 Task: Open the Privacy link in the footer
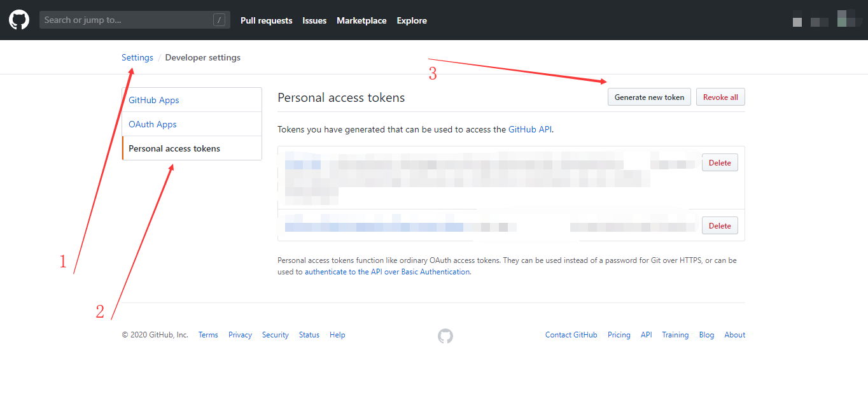pyautogui.click(x=240, y=335)
